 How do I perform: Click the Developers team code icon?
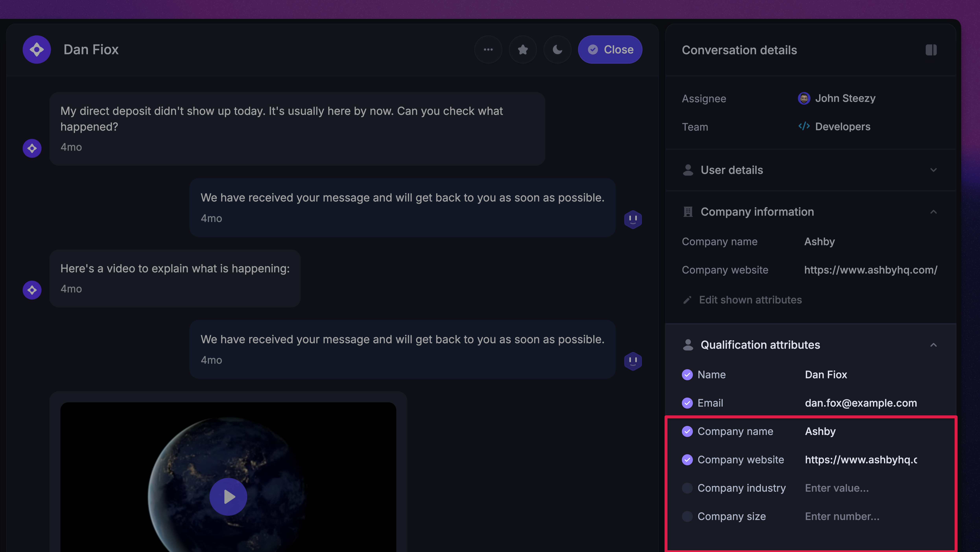coord(803,126)
